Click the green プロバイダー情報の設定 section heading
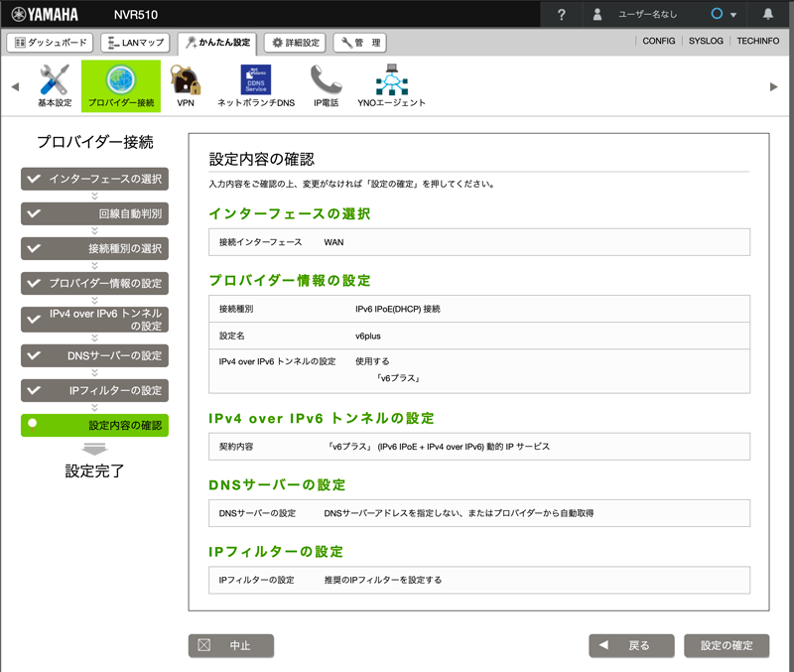794x672 pixels. (289, 281)
